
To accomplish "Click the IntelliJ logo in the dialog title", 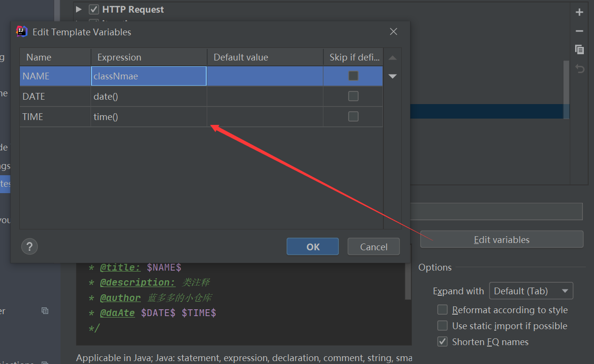I will 22,31.
